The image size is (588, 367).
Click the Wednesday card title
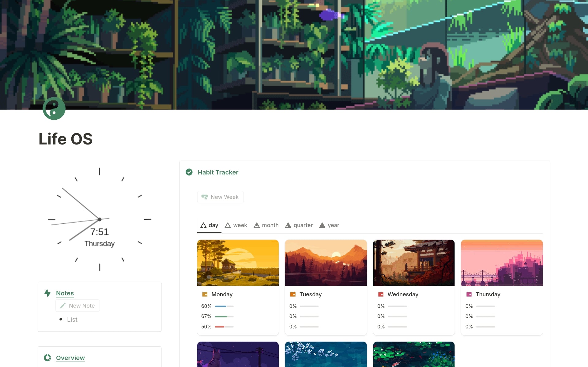[403, 294]
